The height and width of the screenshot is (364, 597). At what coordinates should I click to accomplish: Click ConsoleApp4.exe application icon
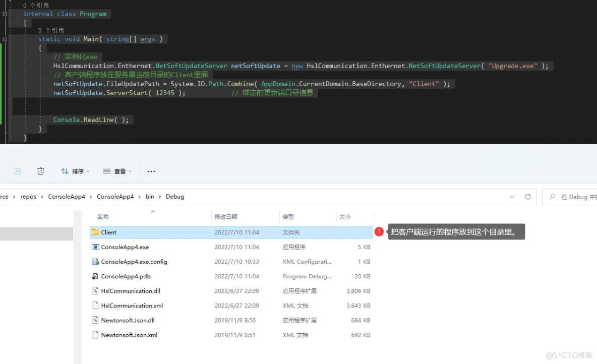pyautogui.click(x=96, y=247)
